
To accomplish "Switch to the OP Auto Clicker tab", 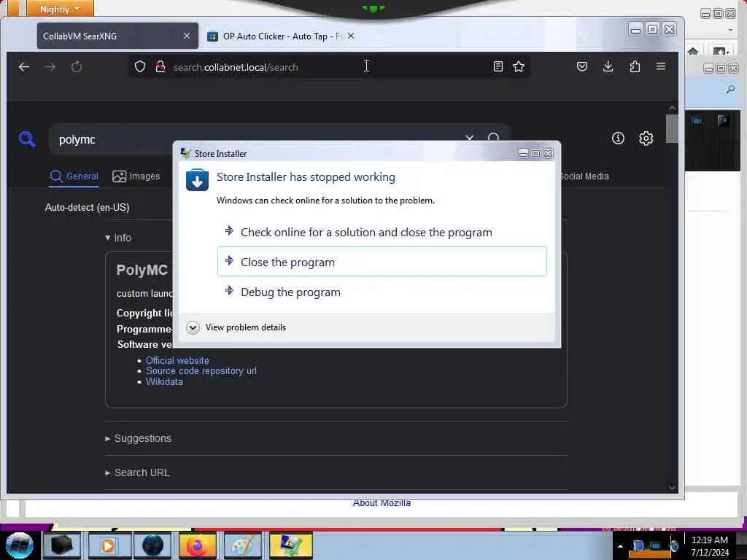I will coord(282,36).
